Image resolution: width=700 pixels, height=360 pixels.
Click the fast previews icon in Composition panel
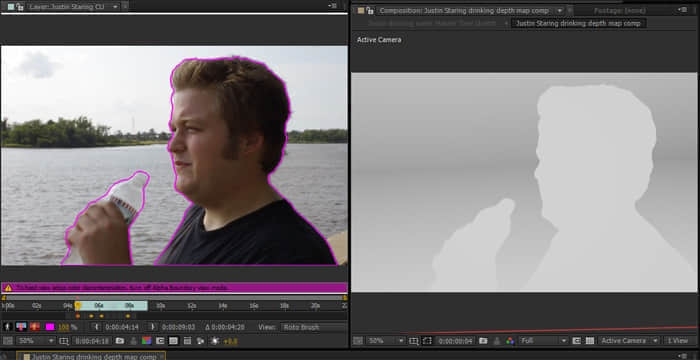pyautogui.click(x=576, y=341)
